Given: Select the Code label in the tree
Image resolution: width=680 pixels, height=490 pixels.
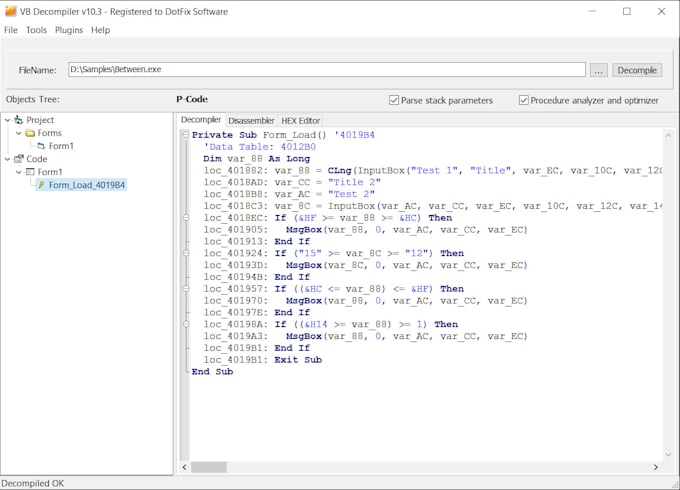Looking at the screenshot, I should [x=37, y=159].
